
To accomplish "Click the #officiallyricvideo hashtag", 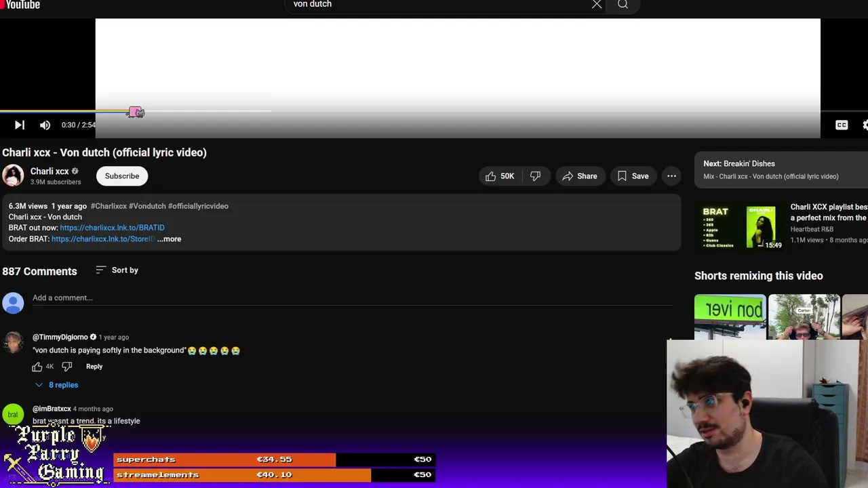I will [x=198, y=206].
